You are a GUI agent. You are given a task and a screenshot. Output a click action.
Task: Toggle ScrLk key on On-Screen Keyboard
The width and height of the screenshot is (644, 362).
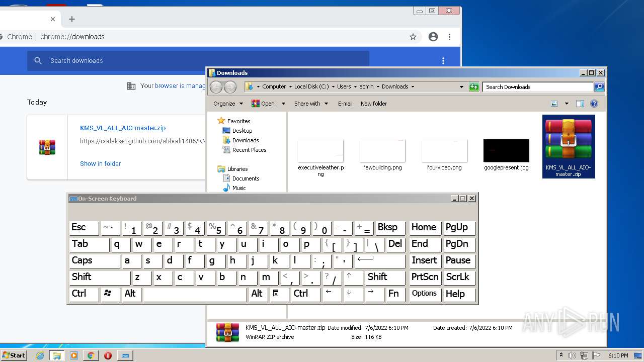click(x=459, y=278)
